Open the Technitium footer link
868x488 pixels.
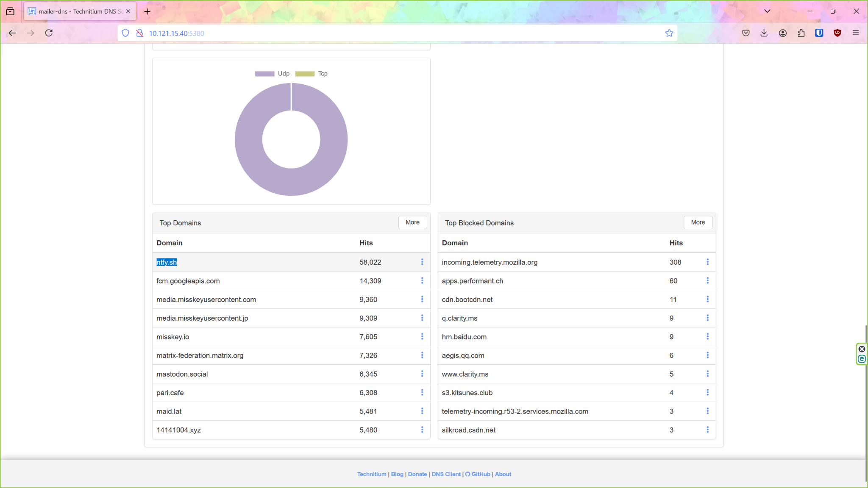tap(371, 474)
